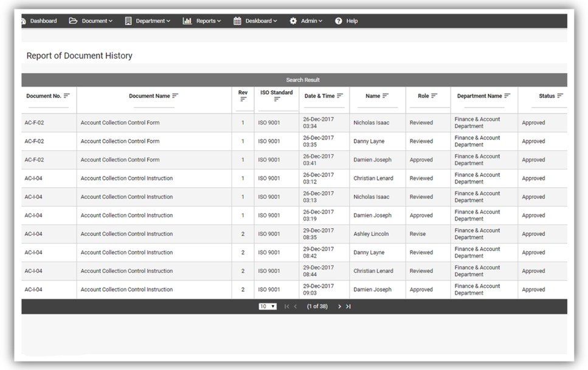Click the Status column filter field

point(549,104)
